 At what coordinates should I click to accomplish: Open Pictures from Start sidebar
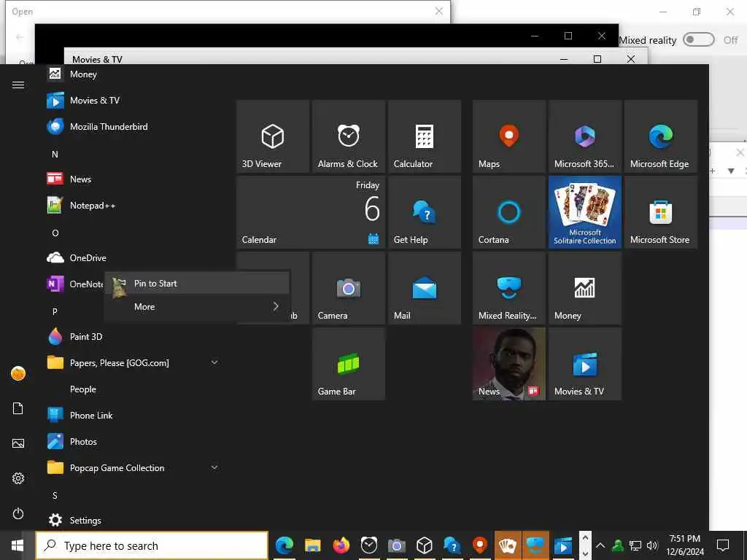click(x=18, y=443)
